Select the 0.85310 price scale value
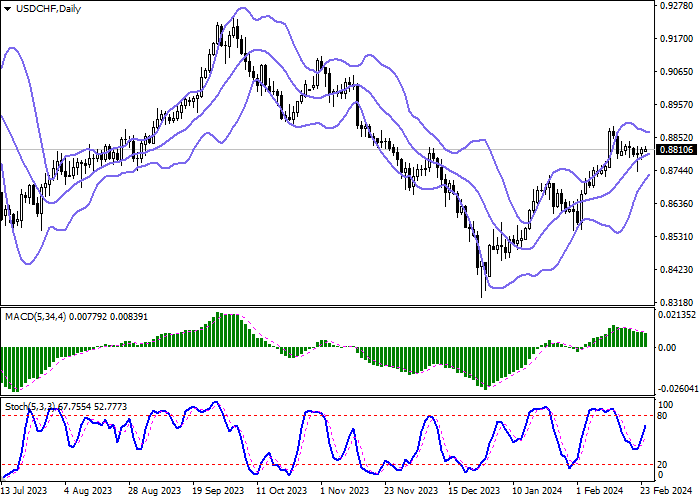The height and width of the screenshot is (500, 700). tap(677, 237)
